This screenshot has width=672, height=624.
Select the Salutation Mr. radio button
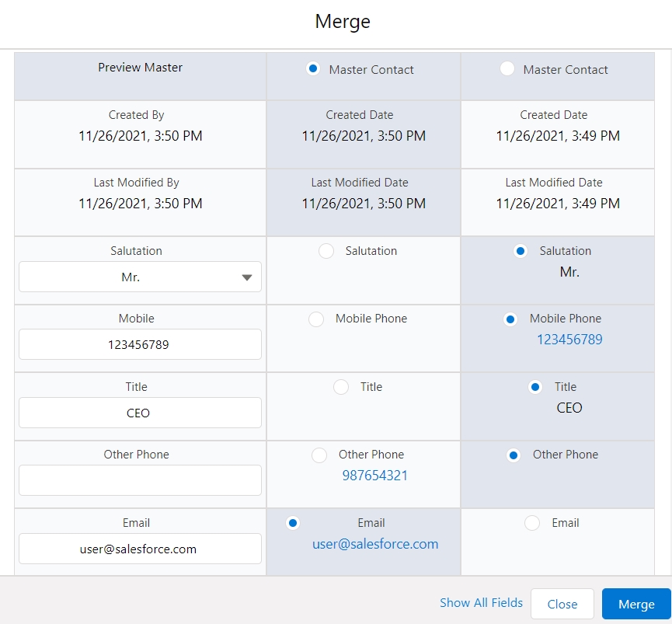pyautogui.click(x=521, y=251)
